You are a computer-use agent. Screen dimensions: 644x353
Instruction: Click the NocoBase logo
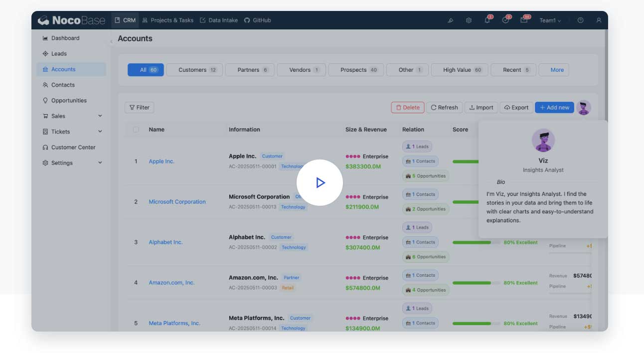click(x=71, y=20)
